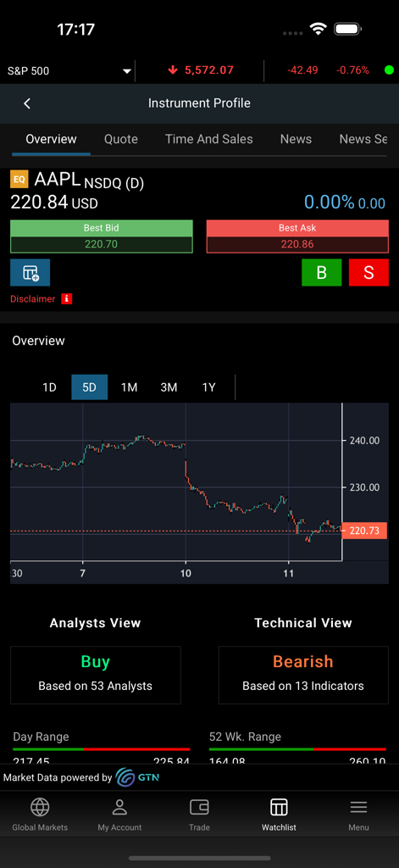
Task: Open the News tab
Action: [x=296, y=139]
